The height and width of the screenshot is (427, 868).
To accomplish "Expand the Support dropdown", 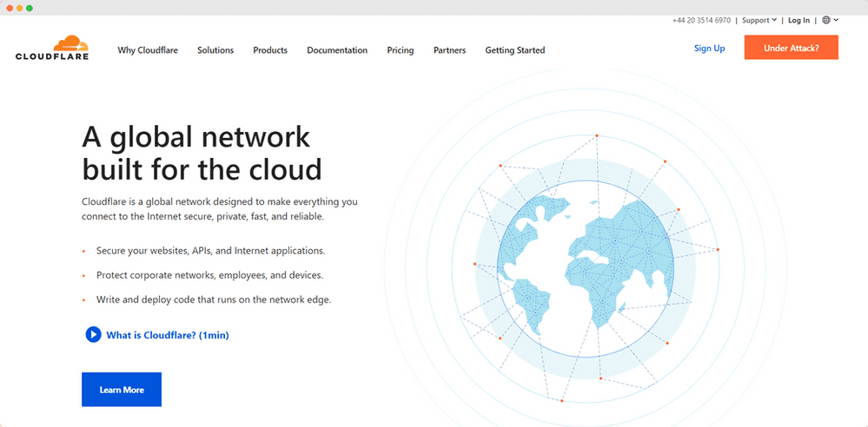I will point(759,20).
